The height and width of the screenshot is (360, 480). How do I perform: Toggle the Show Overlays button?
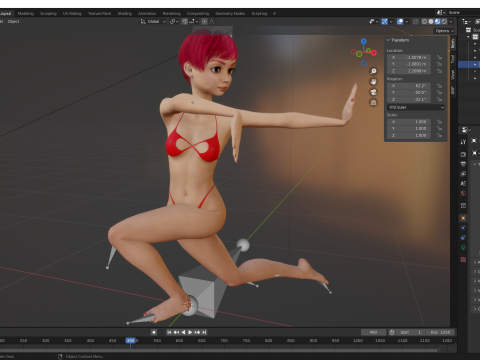400,22
